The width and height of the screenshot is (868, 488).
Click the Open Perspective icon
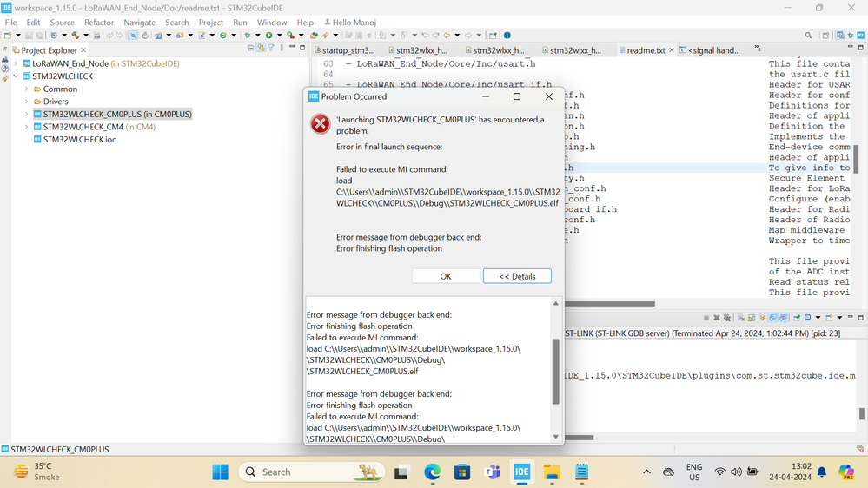pyautogui.click(x=825, y=35)
